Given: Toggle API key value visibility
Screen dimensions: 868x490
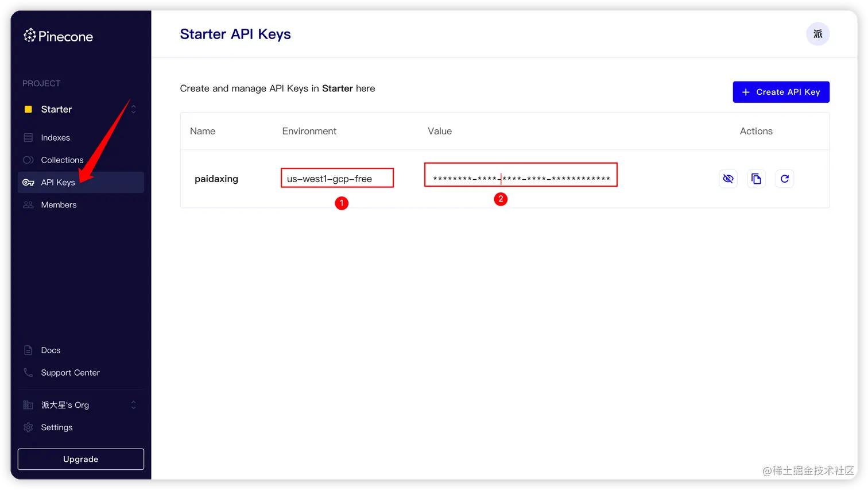Looking at the screenshot, I should pyautogui.click(x=728, y=179).
